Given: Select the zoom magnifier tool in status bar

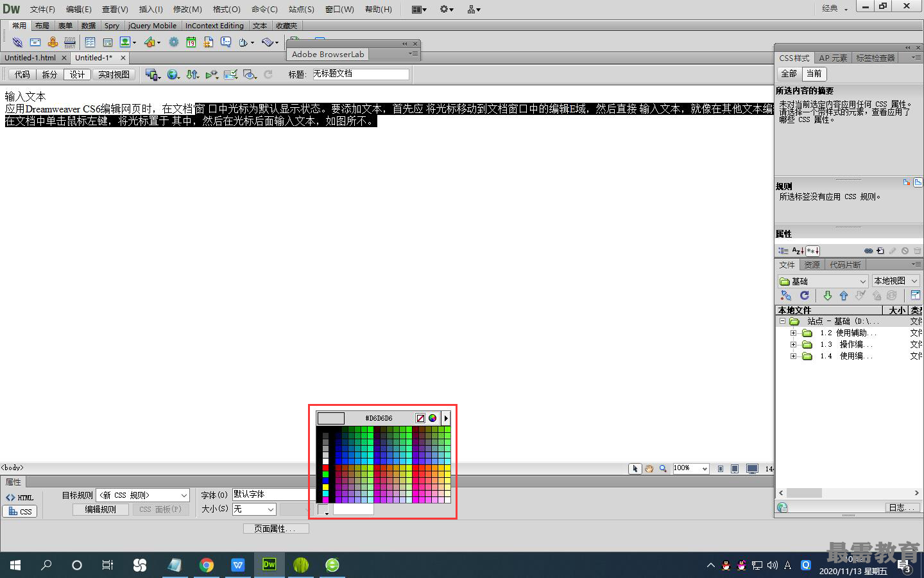Looking at the screenshot, I should 663,469.
